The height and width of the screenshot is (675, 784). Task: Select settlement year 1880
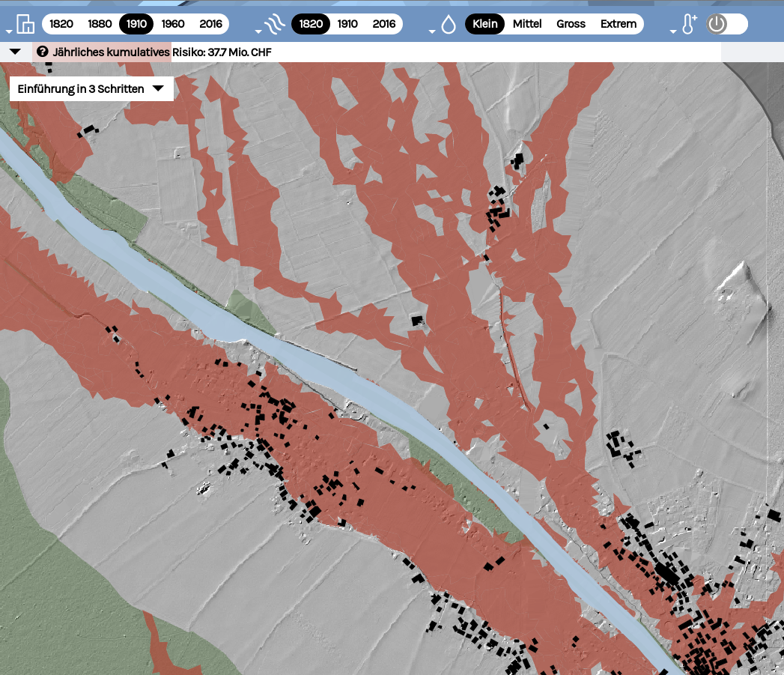[100, 24]
